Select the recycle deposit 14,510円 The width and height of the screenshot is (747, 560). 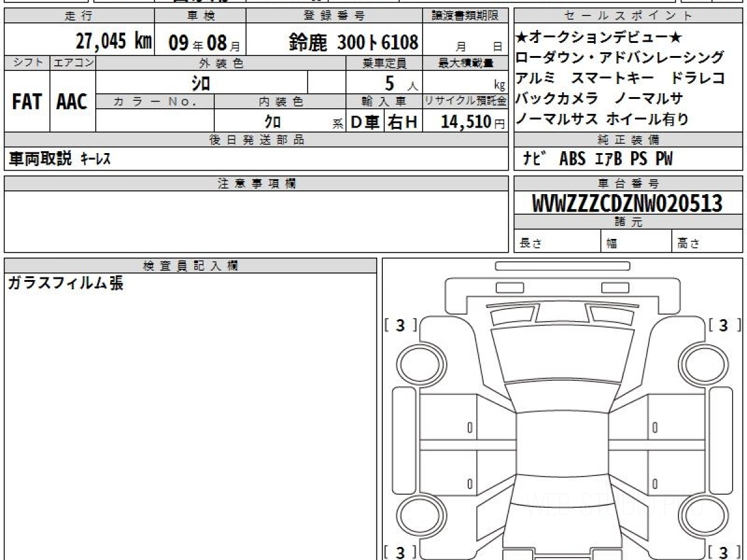pos(472,122)
